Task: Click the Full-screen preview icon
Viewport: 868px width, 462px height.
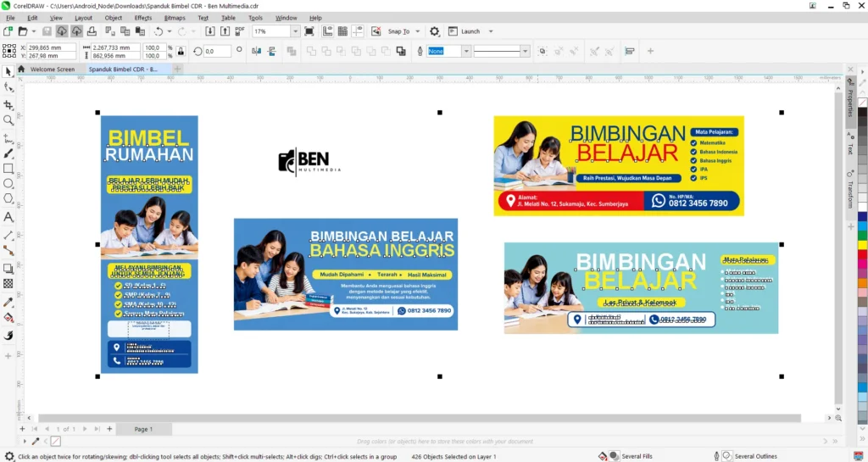Action: click(309, 31)
